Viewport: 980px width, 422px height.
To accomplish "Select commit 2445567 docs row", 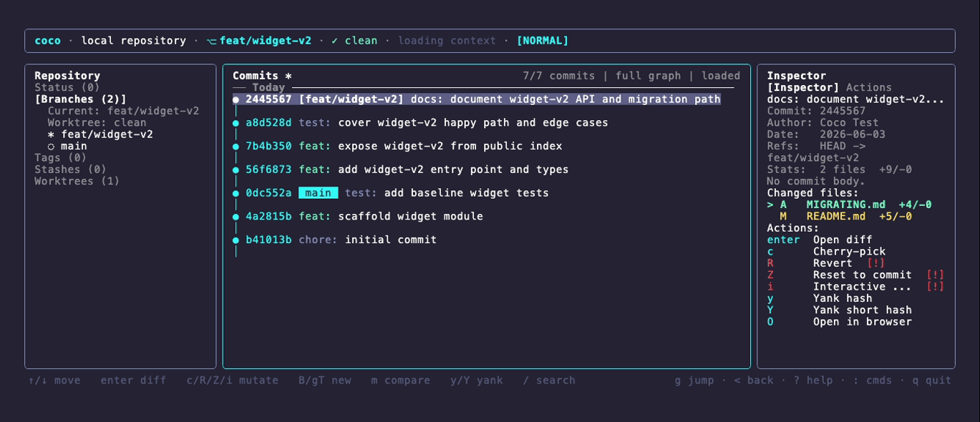I will pos(477,99).
